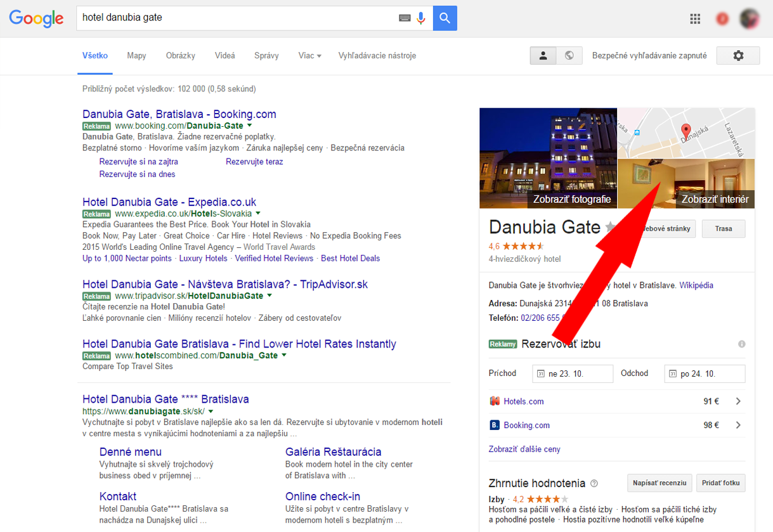Open the Up to 1,000 Nectar points link

coord(127,258)
